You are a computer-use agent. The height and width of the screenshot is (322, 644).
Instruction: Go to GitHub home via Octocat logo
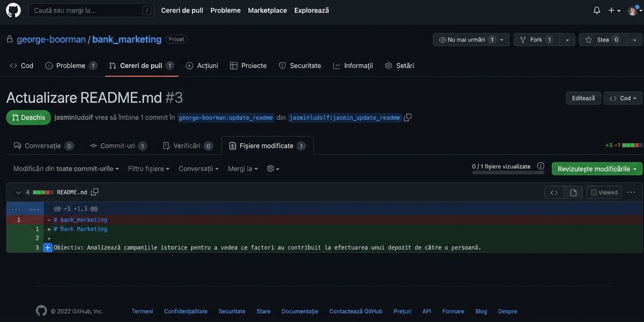point(13,10)
